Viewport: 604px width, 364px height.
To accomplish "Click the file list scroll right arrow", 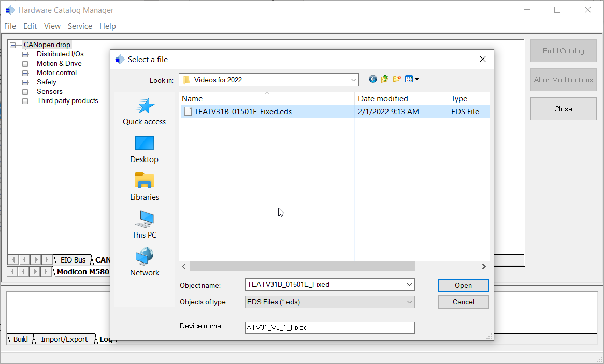I will 484,267.
